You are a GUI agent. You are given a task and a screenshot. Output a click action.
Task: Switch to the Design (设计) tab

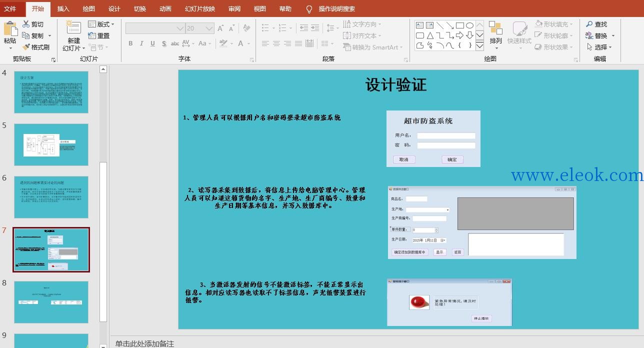pyautogui.click(x=114, y=8)
